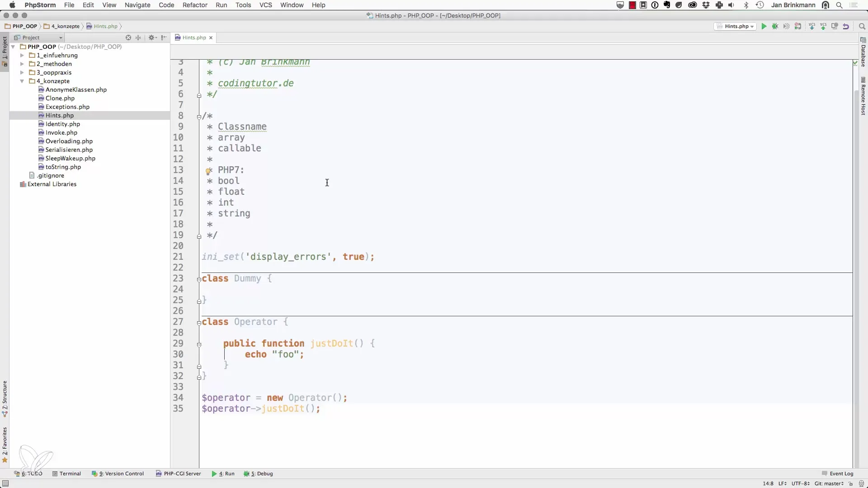The width and height of the screenshot is (868, 488).
Task: Fold the class Operator block at line 27
Action: pyautogui.click(x=199, y=323)
